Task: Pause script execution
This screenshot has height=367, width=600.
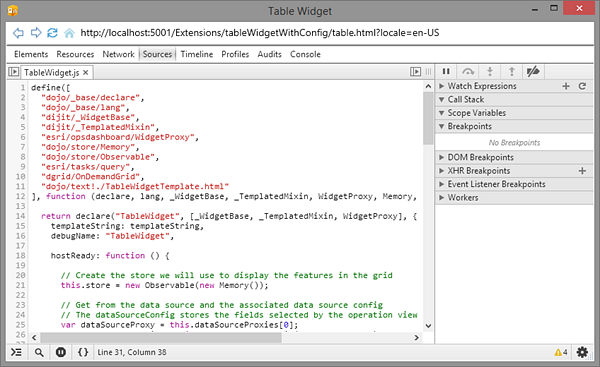Action: pyautogui.click(x=446, y=72)
